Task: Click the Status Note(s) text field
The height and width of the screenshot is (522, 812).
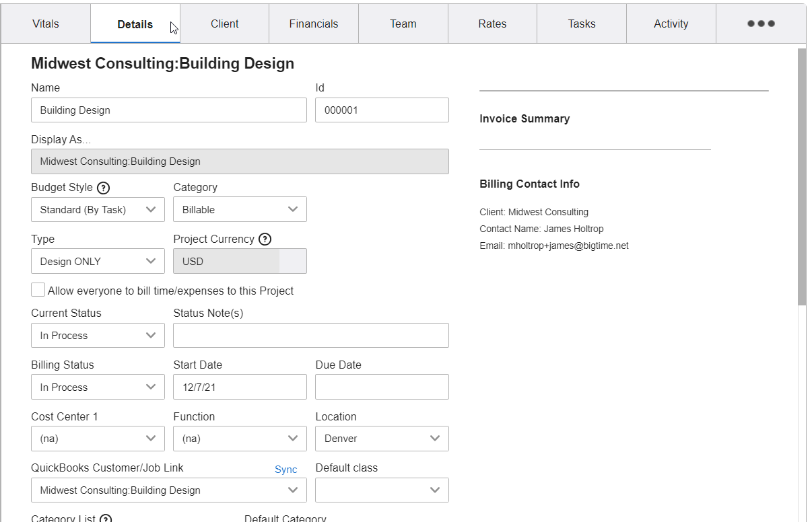Action: click(x=310, y=335)
